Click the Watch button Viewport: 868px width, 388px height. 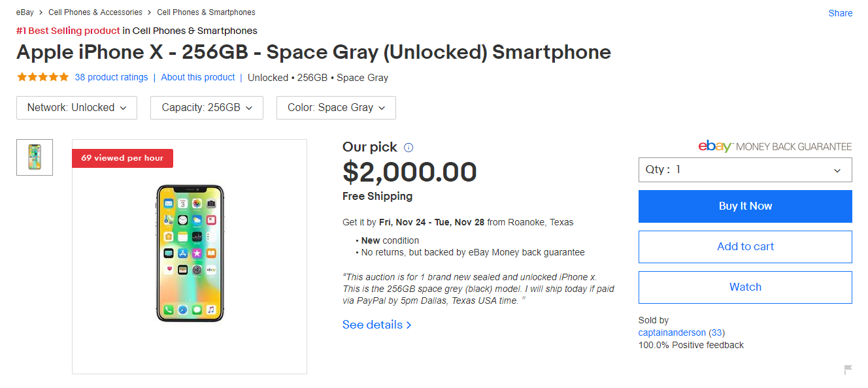[745, 287]
